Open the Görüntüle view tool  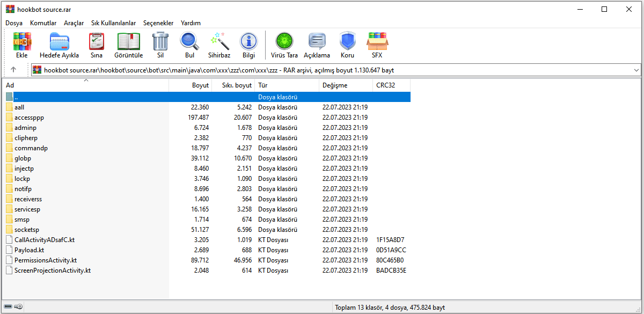(128, 45)
